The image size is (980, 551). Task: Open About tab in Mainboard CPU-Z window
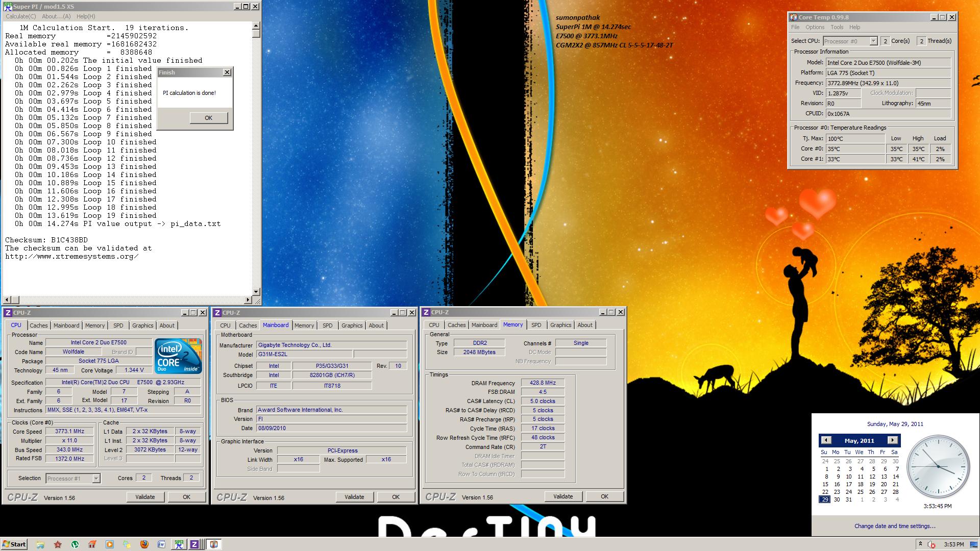[x=376, y=325]
